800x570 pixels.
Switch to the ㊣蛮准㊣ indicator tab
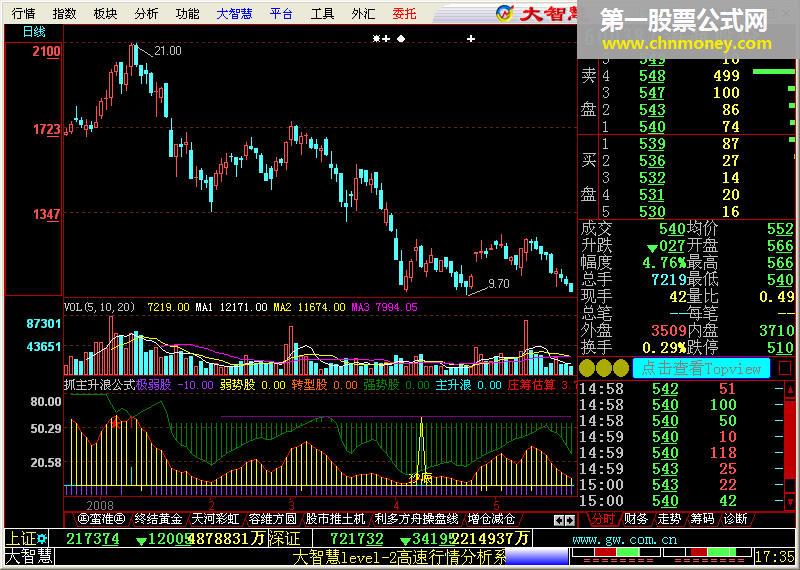click(101, 519)
